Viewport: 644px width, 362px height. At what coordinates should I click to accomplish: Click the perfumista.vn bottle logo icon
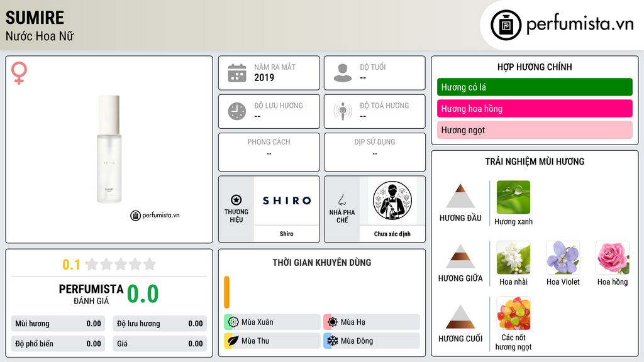506,25
